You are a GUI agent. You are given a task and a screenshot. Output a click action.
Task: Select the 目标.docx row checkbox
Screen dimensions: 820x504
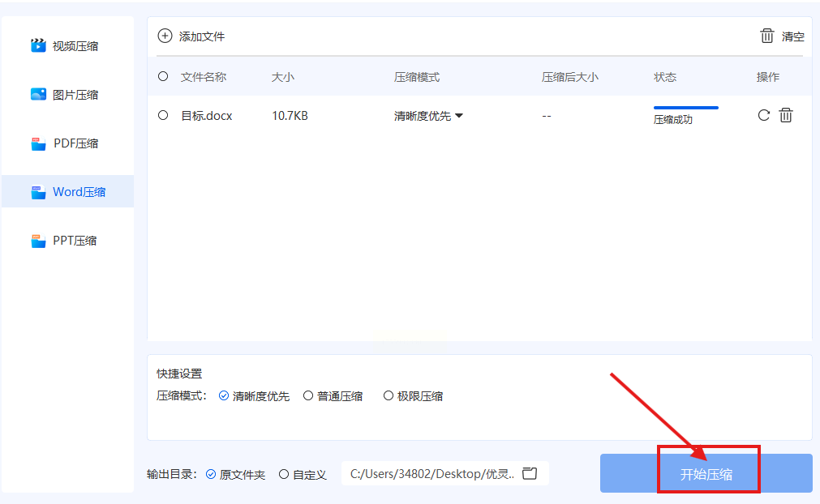click(x=163, y=115)
